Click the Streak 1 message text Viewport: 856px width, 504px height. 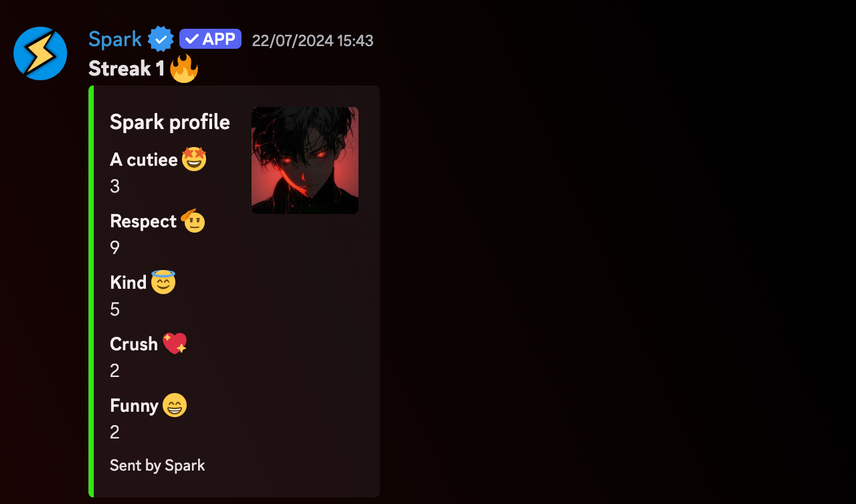pos(127,69)
